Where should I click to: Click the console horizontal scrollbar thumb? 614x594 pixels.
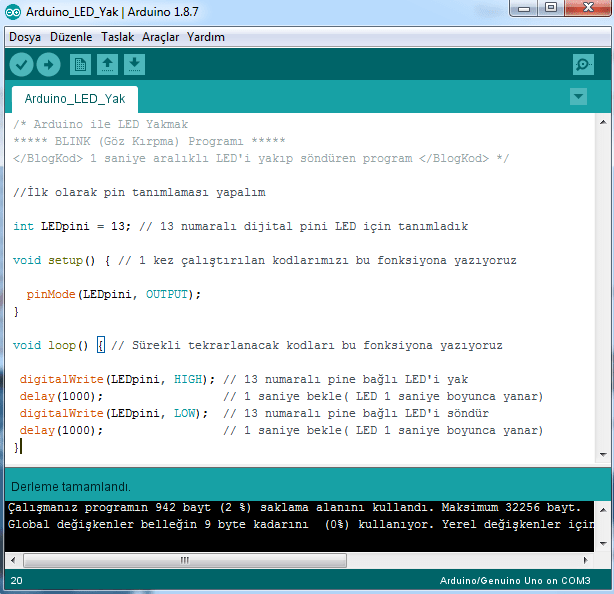click(x=185, y=560)
